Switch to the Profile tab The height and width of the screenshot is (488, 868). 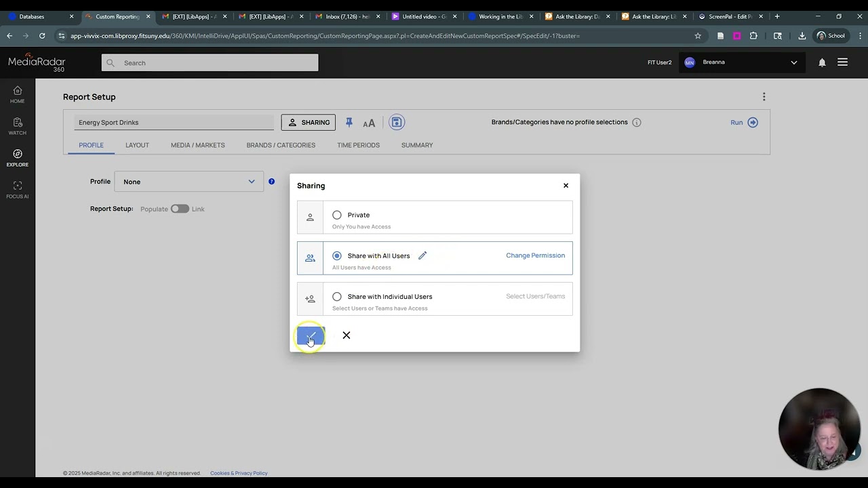[91, 145]
